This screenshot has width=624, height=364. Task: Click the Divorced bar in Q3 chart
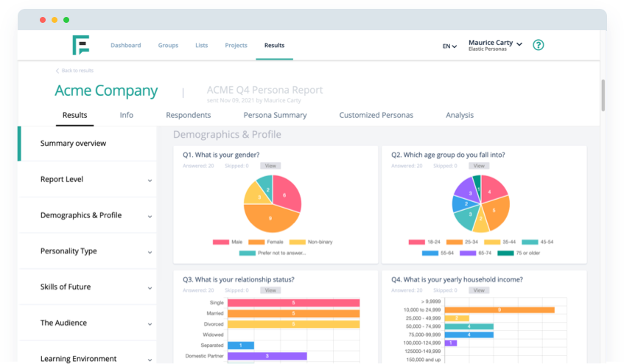294,324
